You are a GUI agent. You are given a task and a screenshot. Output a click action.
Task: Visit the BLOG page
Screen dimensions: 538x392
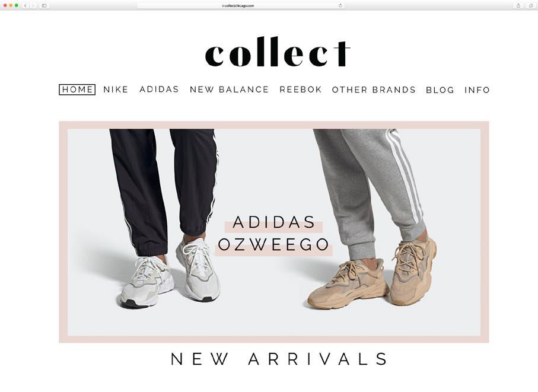pos(440,90)
